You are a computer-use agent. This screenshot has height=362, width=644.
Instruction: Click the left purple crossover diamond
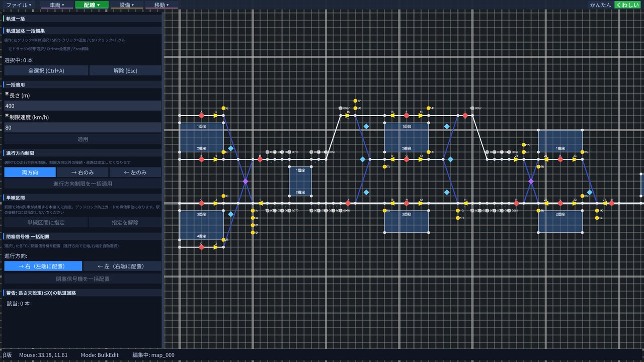(246, 181)
